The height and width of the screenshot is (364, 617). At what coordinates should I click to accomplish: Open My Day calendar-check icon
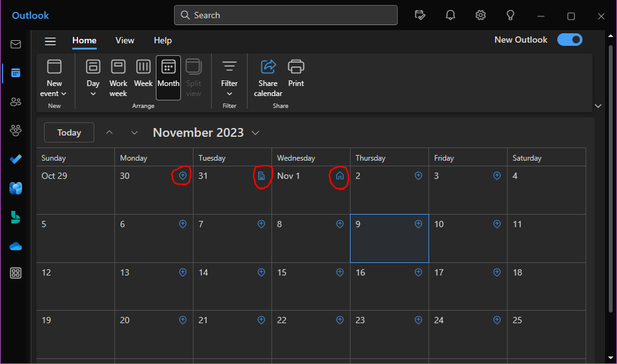click(420, 15)
